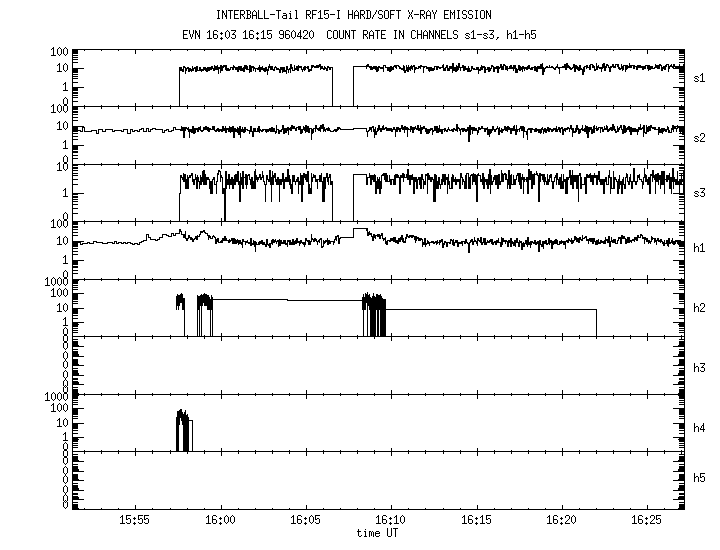Select the h5 channel label
Screen dimensions: 720x550
(x=699, y=478)
